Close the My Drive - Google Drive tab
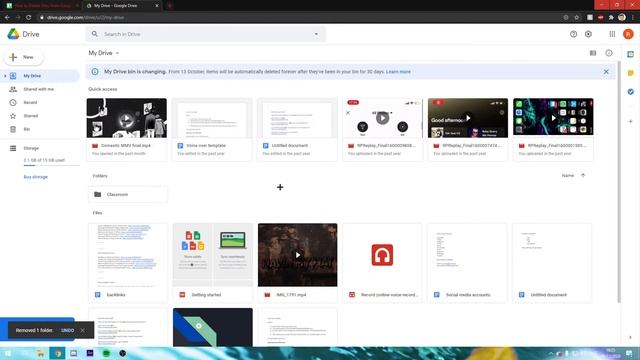Viewport: 640px width, 360px height. [157, 6]
